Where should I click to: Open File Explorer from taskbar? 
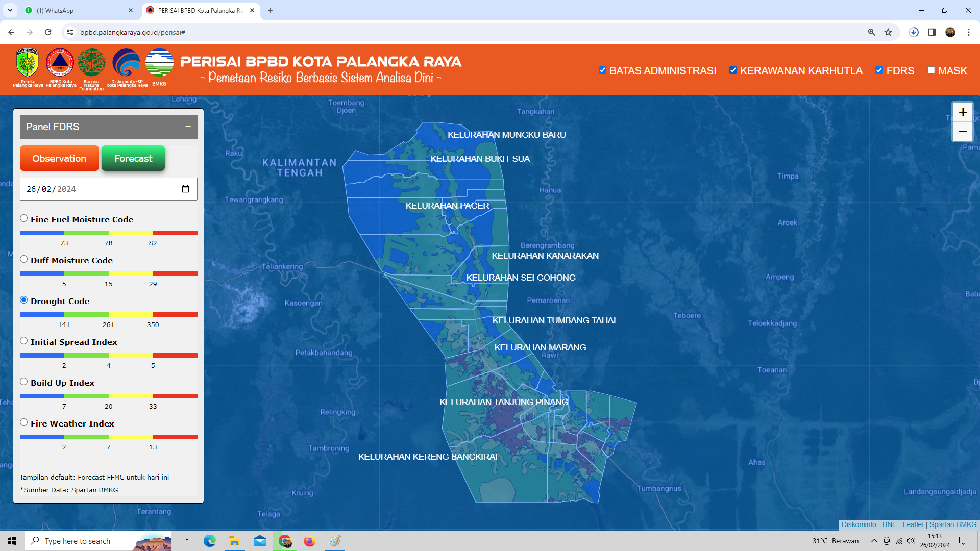tap(234, 541)
